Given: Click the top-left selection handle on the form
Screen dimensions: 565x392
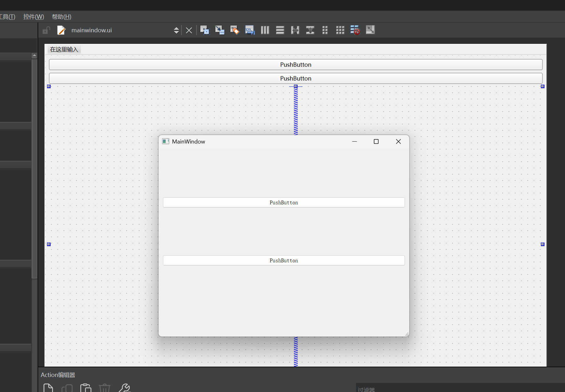Looking at the screenshot, I should [49, 86].
